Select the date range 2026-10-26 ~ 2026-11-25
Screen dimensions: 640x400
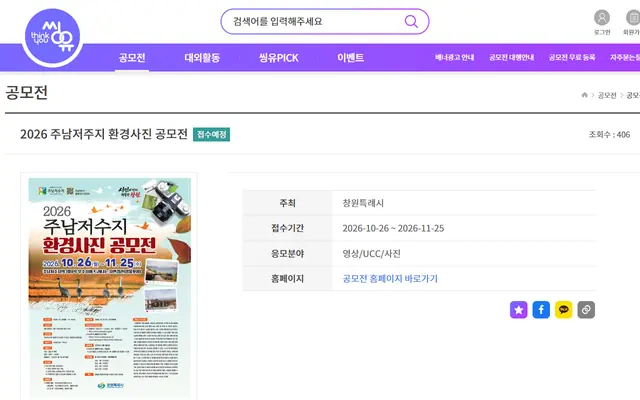click(393, 228)
